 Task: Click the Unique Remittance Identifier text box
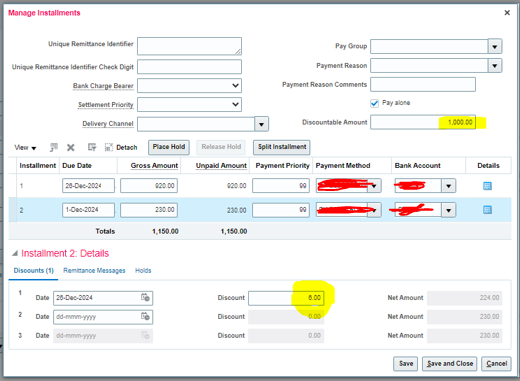[189, 46]
